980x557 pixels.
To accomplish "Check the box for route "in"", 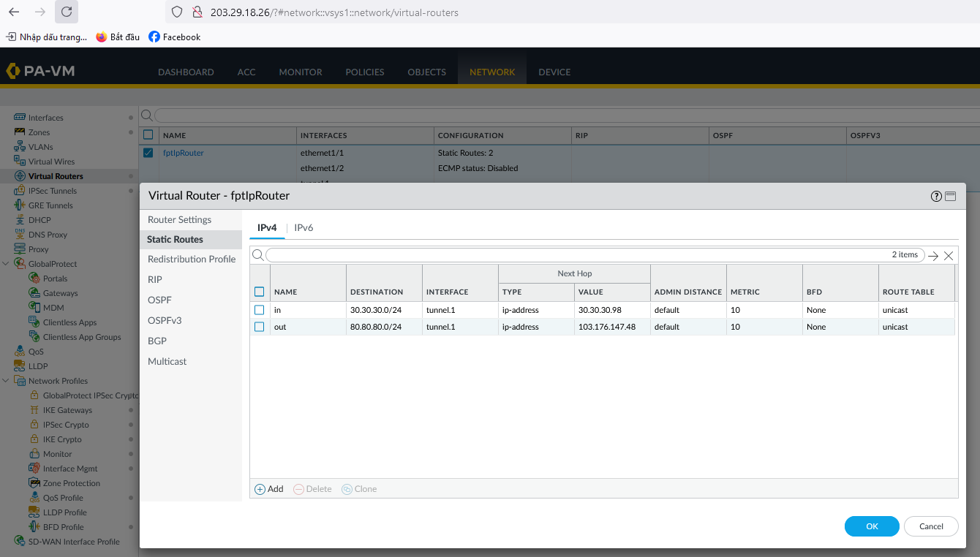I will [x=259, y=310].
